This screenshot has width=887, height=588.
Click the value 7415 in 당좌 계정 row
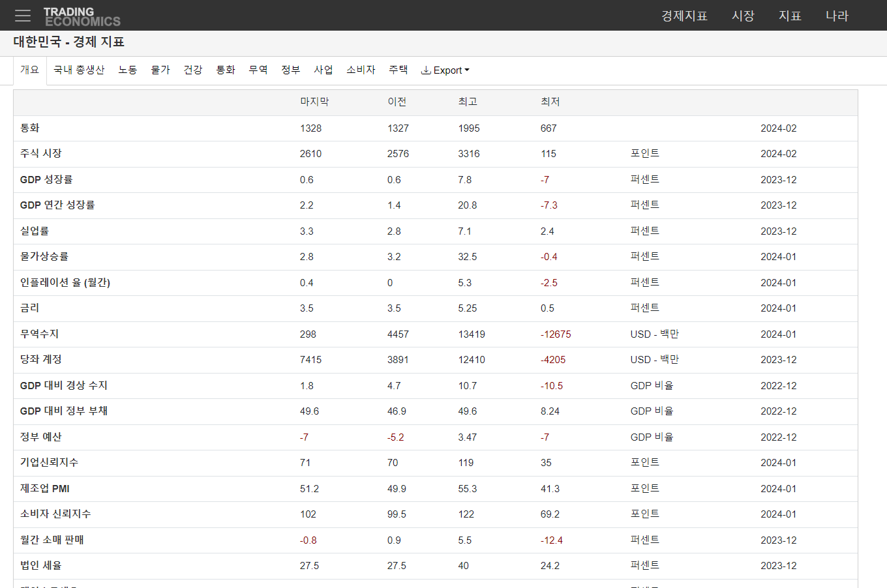[x=311, y=360]
